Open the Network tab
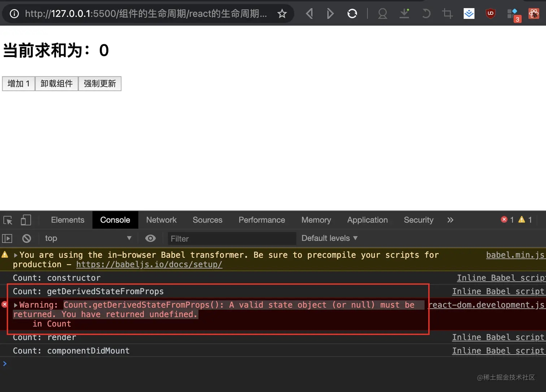This screenshot has height=392, width=546. [161, 220]
